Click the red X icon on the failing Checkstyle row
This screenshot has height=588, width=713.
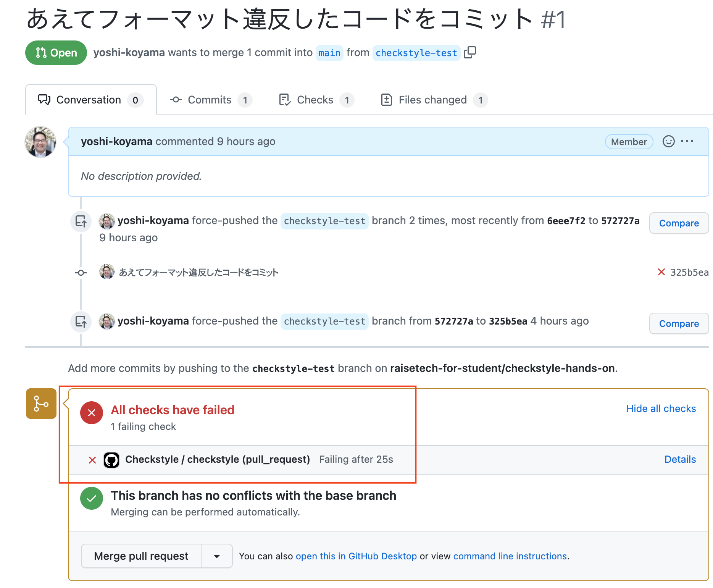click(92, 460)
